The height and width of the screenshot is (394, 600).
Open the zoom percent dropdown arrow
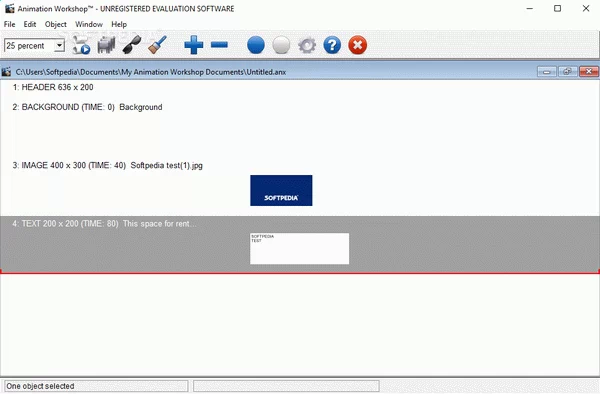pos(59,46)
